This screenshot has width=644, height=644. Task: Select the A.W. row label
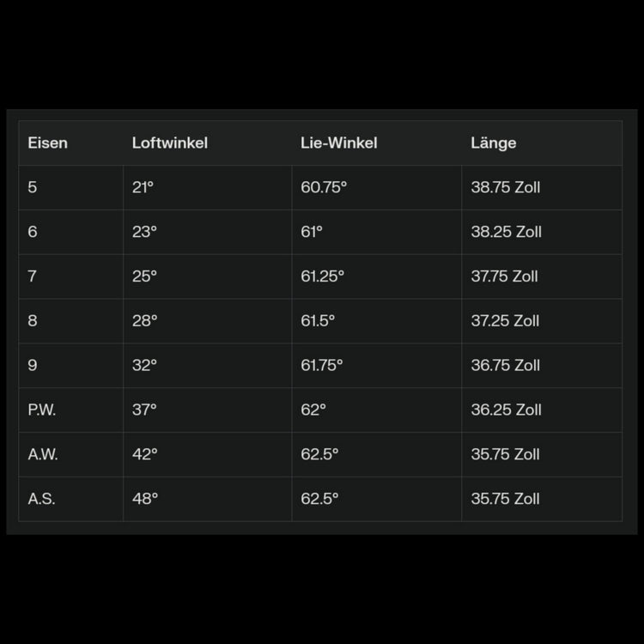point(43,455)
